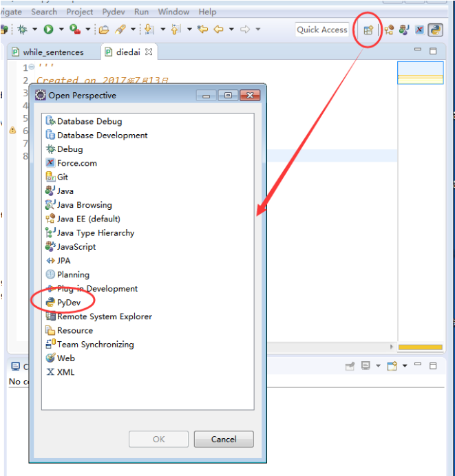Viewport: 455px width, 476px height.
Task: Open the External Tools dropdown arrow
Action: click(x=88, y=30)
